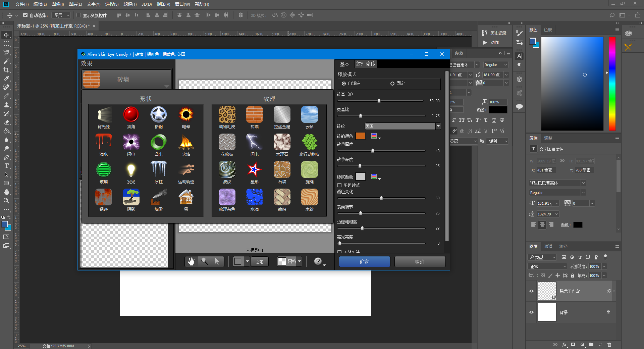Image resolution: width=644 pixels, height=349 pixels.
Task: Switch to the 纹理偏移 tab
Action: 366,64
